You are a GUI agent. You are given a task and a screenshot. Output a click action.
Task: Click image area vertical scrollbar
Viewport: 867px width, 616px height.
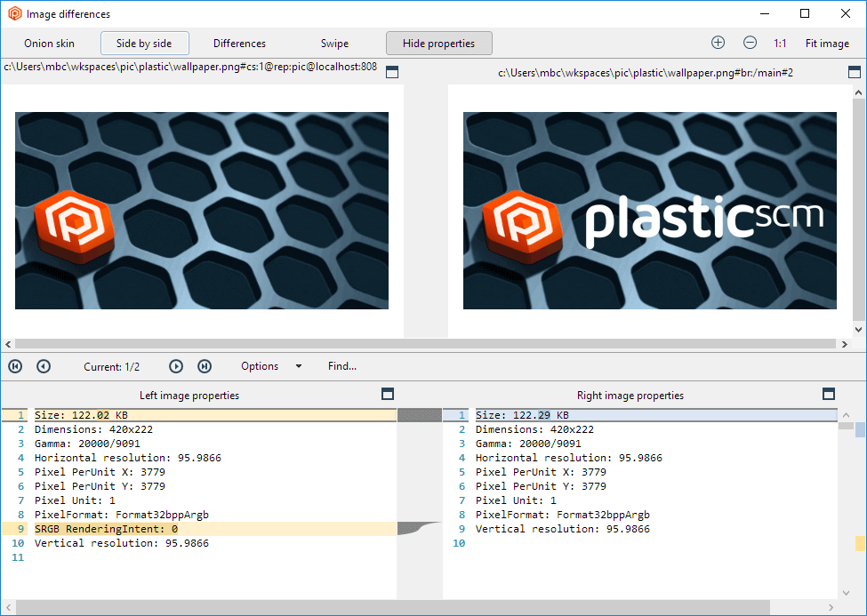click(858, 210)
